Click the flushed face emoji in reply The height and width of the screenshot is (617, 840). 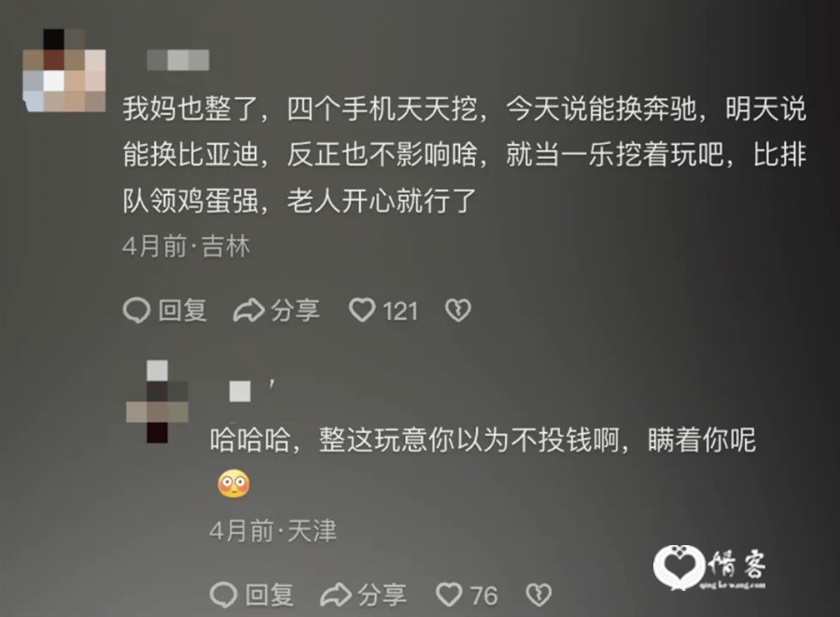coord(234,484)
